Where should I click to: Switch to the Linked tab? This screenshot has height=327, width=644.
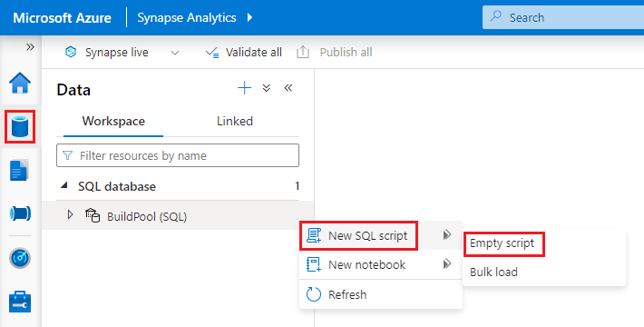tap(235, 122)
